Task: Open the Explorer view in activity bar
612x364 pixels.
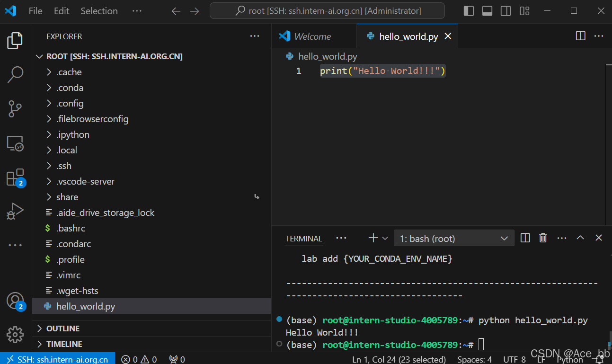Action: (15, 41)
